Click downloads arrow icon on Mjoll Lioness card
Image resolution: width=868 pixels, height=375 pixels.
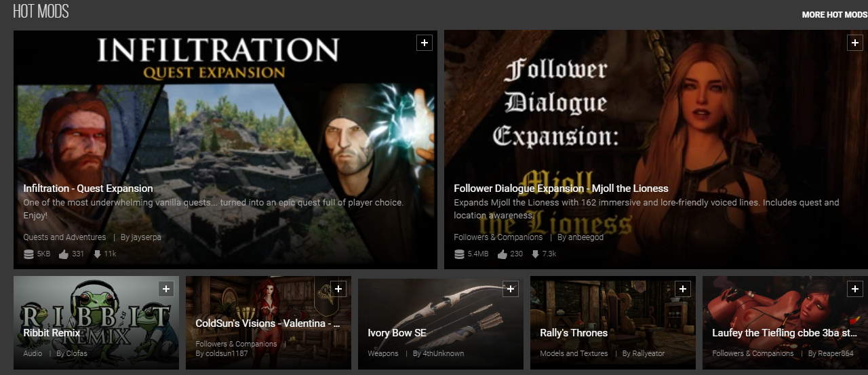(x=536, y=254)
